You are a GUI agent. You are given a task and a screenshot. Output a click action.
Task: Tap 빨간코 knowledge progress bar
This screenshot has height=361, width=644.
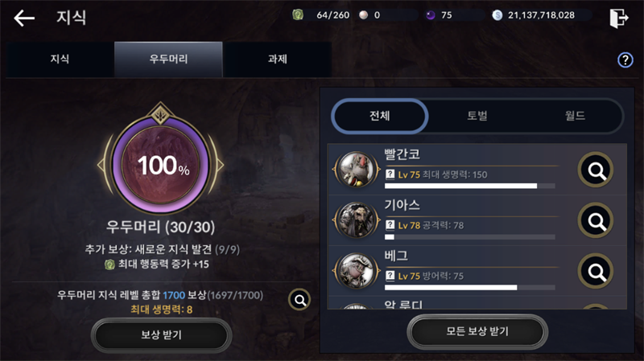coord(470,186)
